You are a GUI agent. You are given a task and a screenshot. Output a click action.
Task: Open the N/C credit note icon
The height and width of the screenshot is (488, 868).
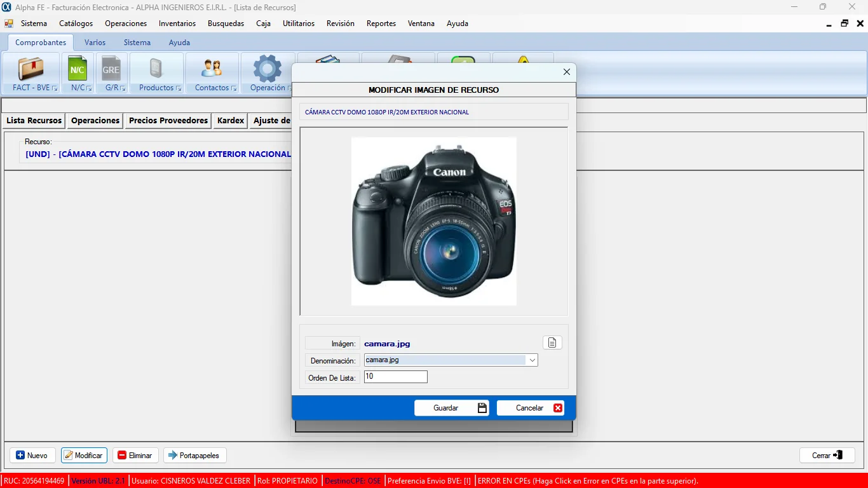tap(78, 69)
